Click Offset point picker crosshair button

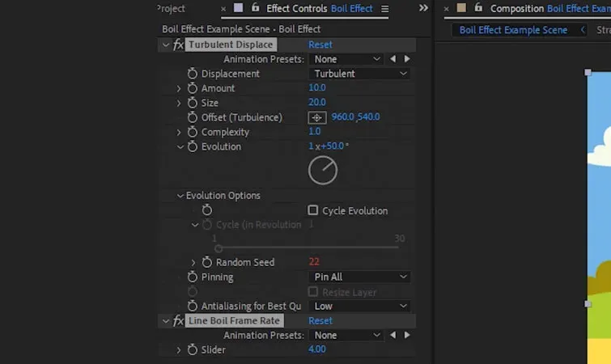(316, 117)
